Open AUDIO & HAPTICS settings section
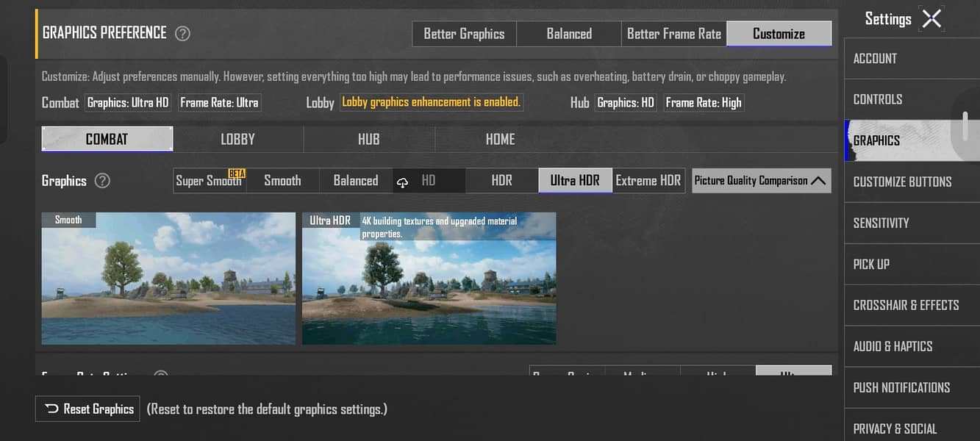This screenshot has height=441, width=980. [912, 346]
